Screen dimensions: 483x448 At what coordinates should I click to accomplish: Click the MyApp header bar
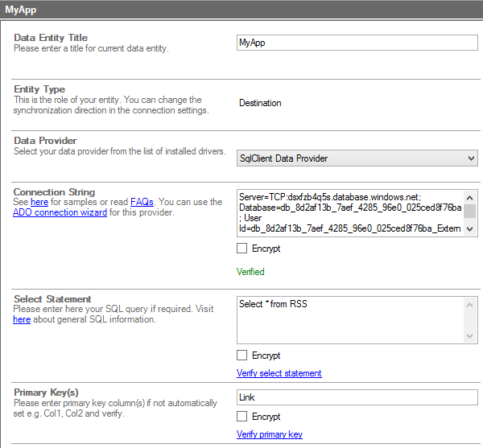[242, 10]
